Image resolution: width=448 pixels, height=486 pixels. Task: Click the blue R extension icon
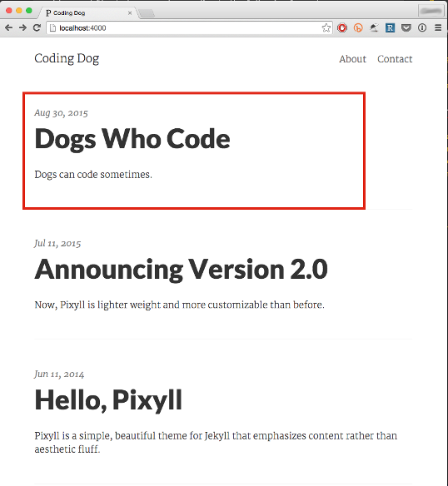click(x=390, y=28)
